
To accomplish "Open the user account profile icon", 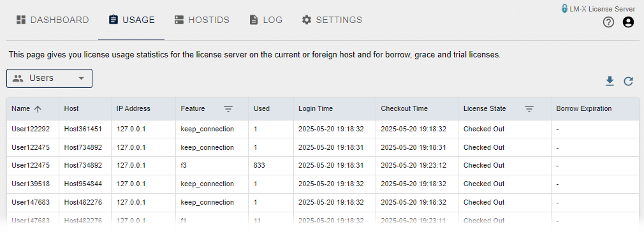I will (x=628, y=22).
